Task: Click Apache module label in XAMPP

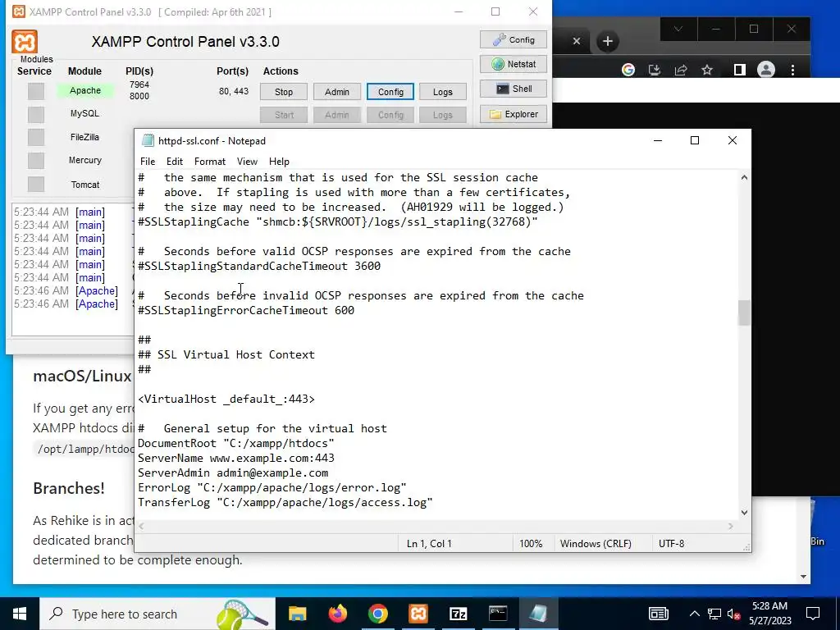Action: coord(85,90)
